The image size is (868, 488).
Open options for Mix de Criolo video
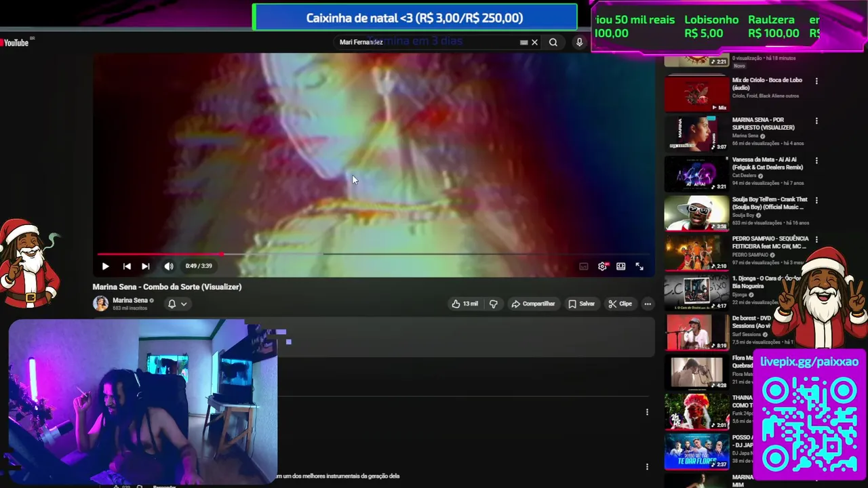pos(816,81)
